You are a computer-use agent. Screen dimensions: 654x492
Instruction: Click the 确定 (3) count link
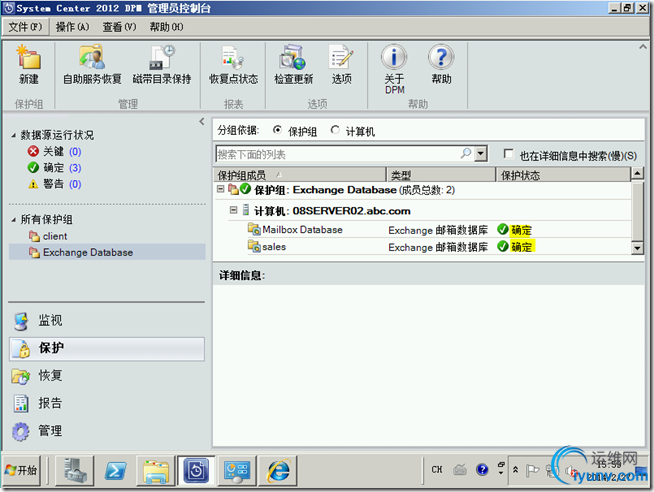75,168
